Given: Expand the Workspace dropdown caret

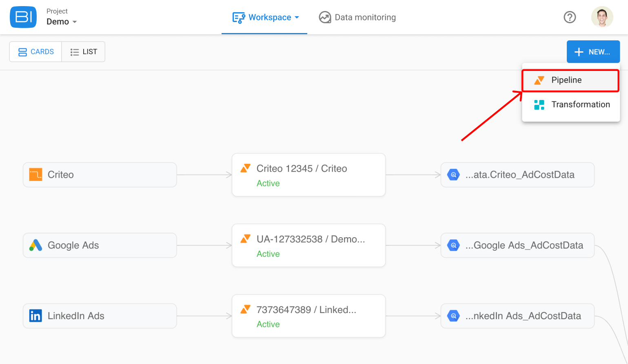Looking at the screenshot, I should (297, 18).
